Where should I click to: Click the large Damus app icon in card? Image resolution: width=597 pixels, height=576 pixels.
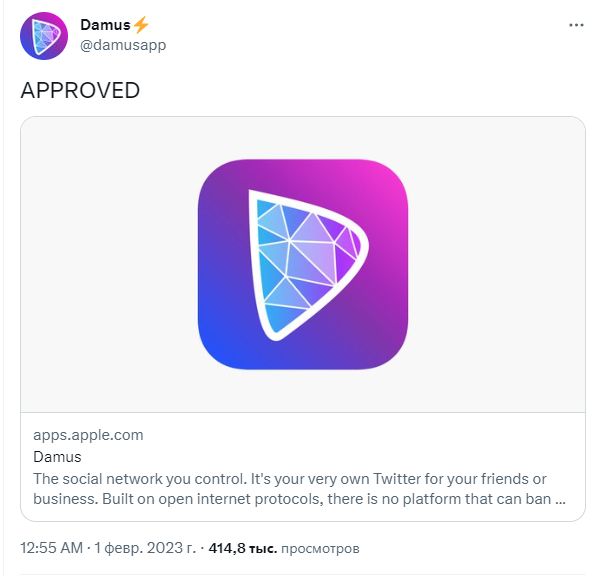point(303,264)
